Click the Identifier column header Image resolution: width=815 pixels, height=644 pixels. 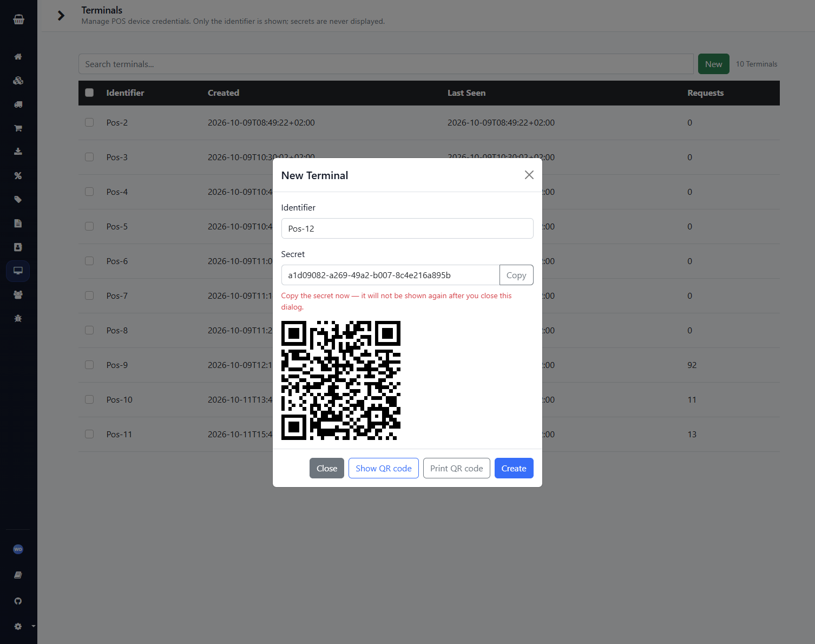tap(126, 93)
